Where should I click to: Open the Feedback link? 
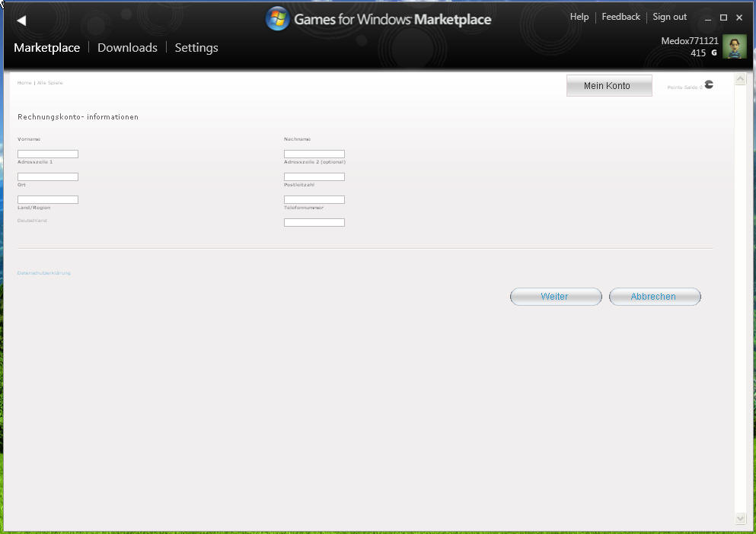coord(620,17)
